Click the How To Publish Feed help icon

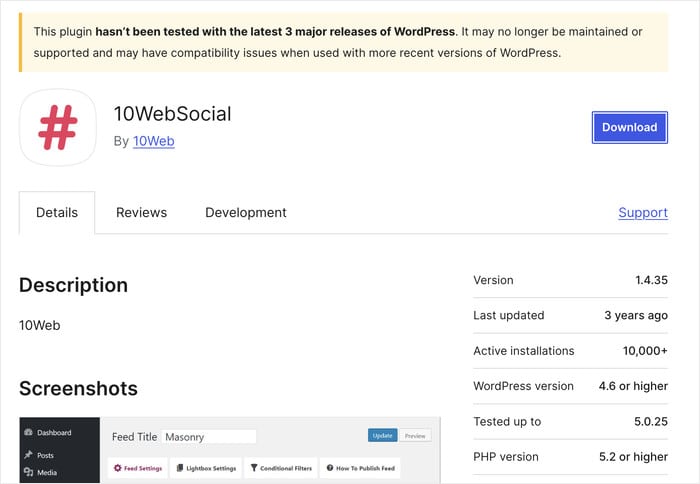(330, 468)
